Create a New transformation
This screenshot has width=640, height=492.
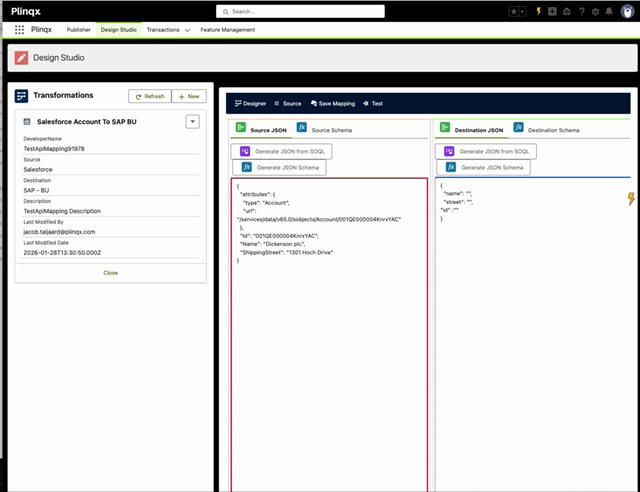189,96
